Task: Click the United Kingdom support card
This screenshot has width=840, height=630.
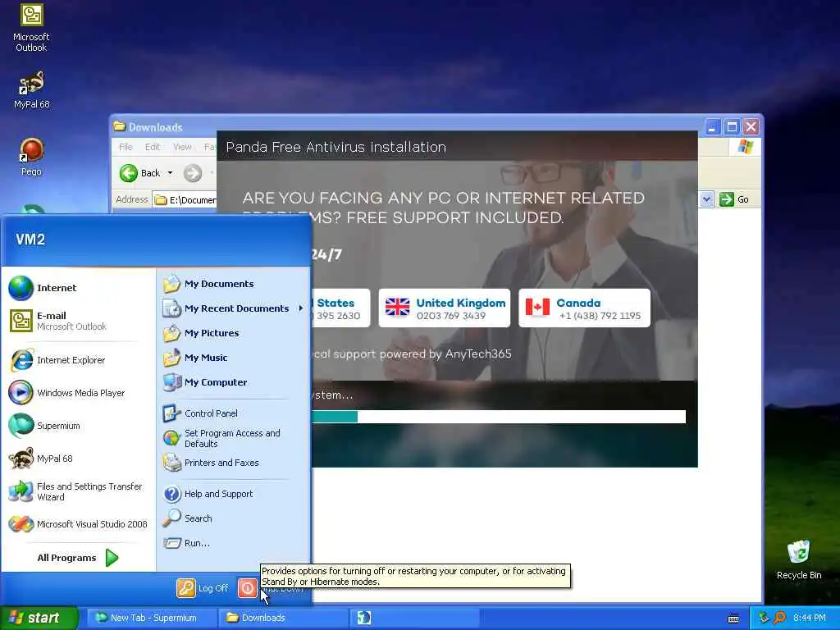Action: (444, 308)
